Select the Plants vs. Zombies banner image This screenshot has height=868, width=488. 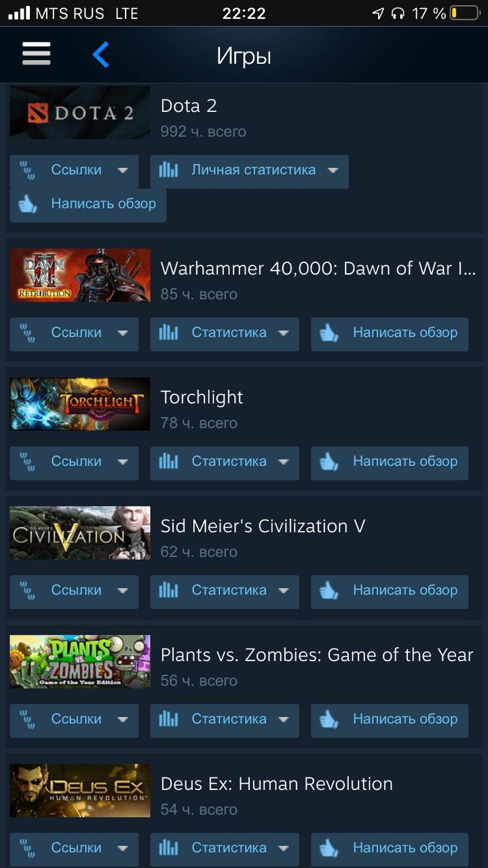pyautogui.click(x=80, y=662)
